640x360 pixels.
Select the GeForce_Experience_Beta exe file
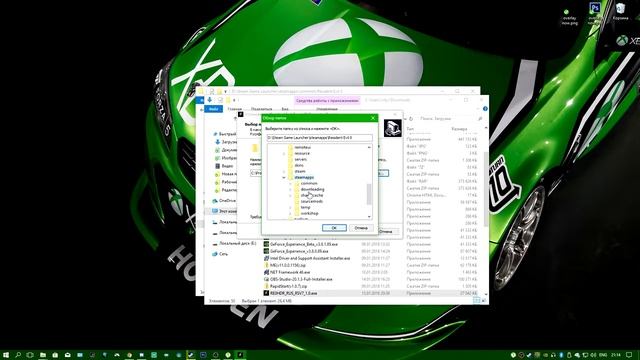click(300, 244)
